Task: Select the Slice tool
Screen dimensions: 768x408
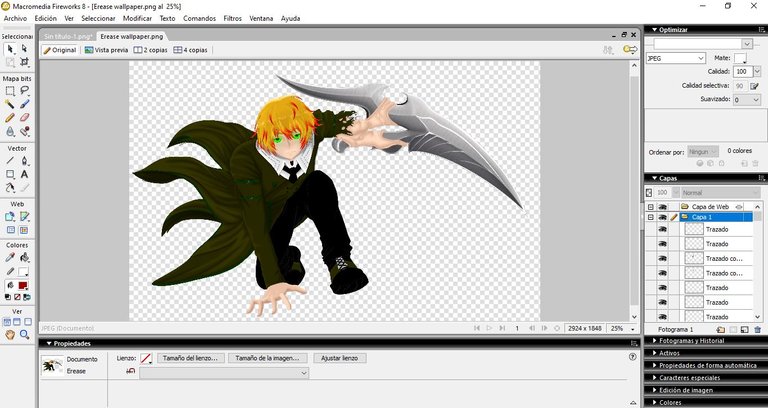Action: pos(24,216)
